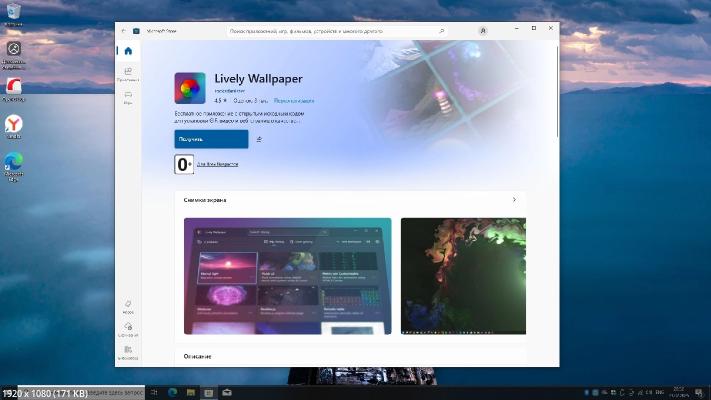
Task: Open the user account profile icon
Action: click(x=483, y=31)
